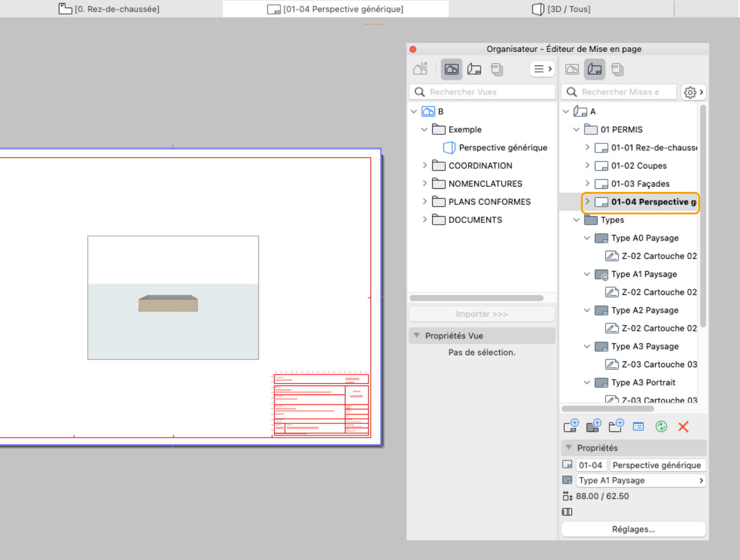Collapse the Propriétés section
Viewport: 740px width, 560px height.
(x=569, y=448)
